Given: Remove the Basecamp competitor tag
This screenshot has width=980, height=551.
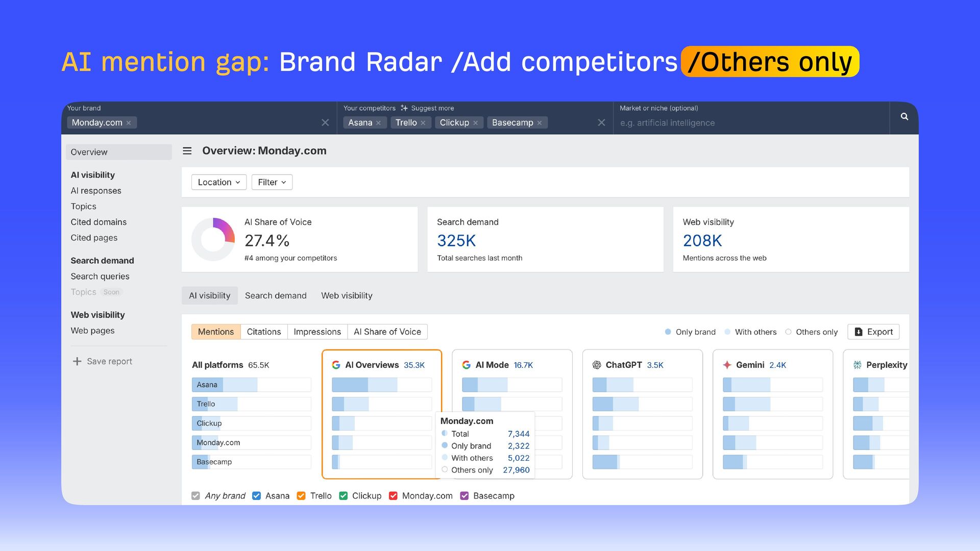Looking at the screenshot, I should (540, 123).
